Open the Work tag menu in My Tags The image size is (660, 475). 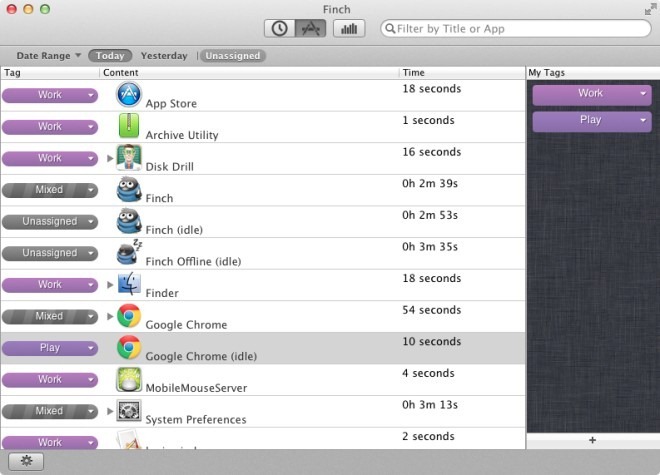[592, 94]
